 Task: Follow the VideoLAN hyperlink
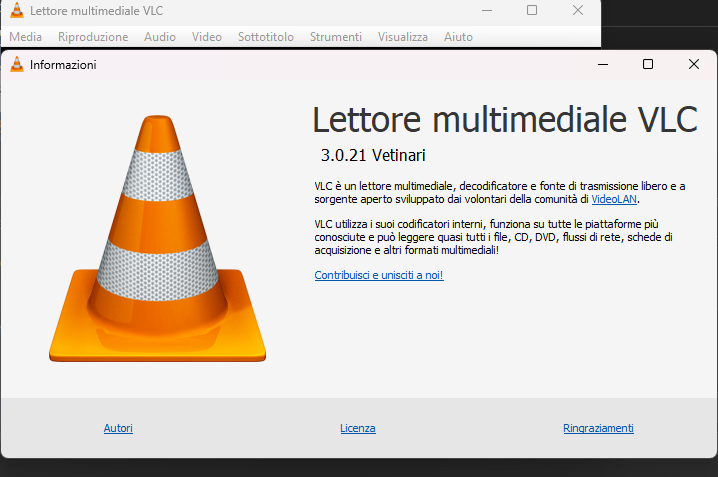click(x=614, y=199)
